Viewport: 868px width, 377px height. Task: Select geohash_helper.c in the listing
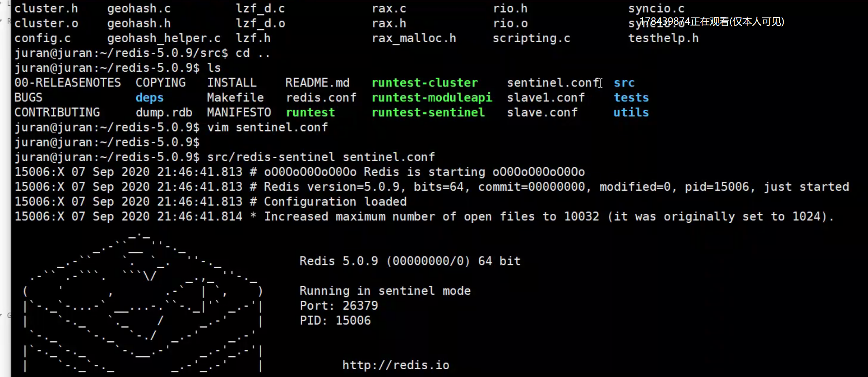[x=164, y=39]
